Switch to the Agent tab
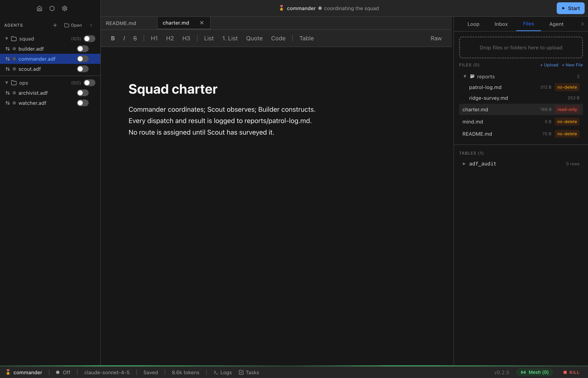588x378 pixels. [x=556, y=24]
